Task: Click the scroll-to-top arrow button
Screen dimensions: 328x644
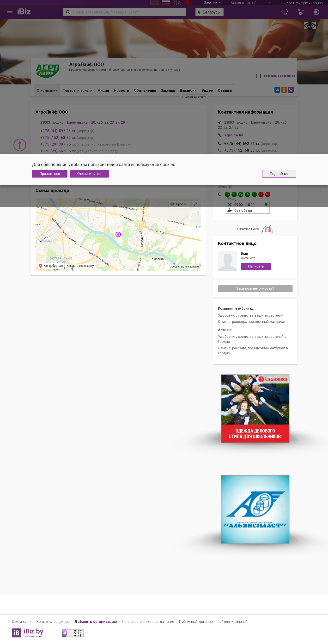Action: click(x=20, y=145)
